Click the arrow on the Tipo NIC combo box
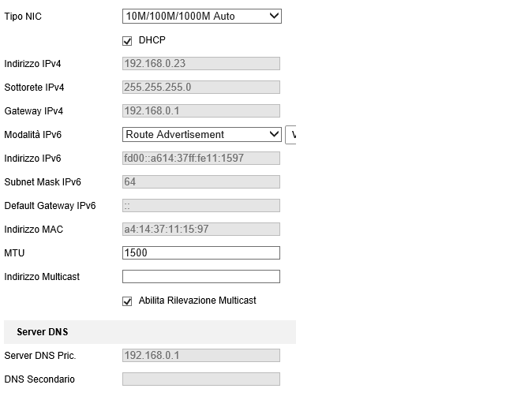 pyautogui.click(x=274, y=16)
